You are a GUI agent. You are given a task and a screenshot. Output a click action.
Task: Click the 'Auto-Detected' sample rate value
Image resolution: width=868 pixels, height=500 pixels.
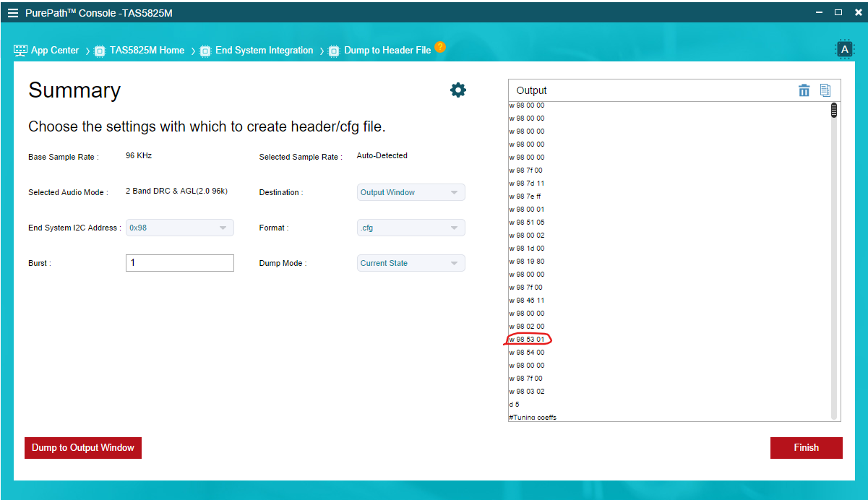click(x=382, y=155)
